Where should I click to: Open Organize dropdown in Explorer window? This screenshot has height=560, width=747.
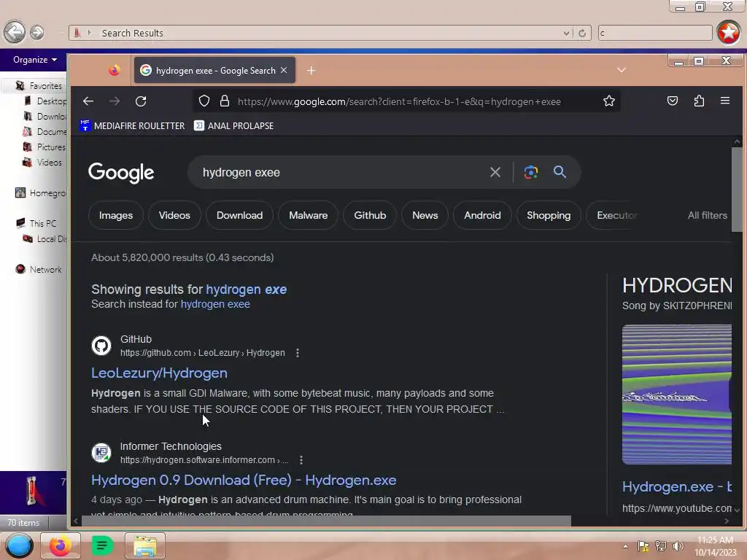pyautogui.click(x=35, y=60)
